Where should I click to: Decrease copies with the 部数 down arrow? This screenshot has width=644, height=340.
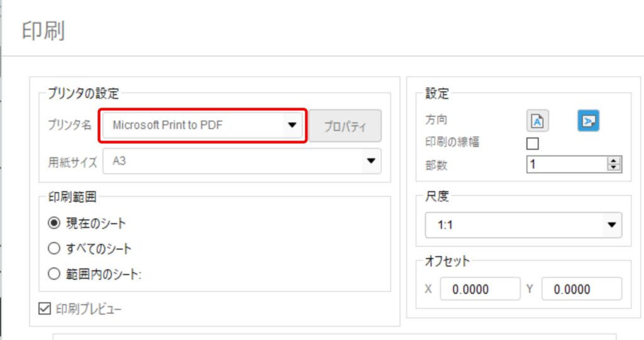614,167
